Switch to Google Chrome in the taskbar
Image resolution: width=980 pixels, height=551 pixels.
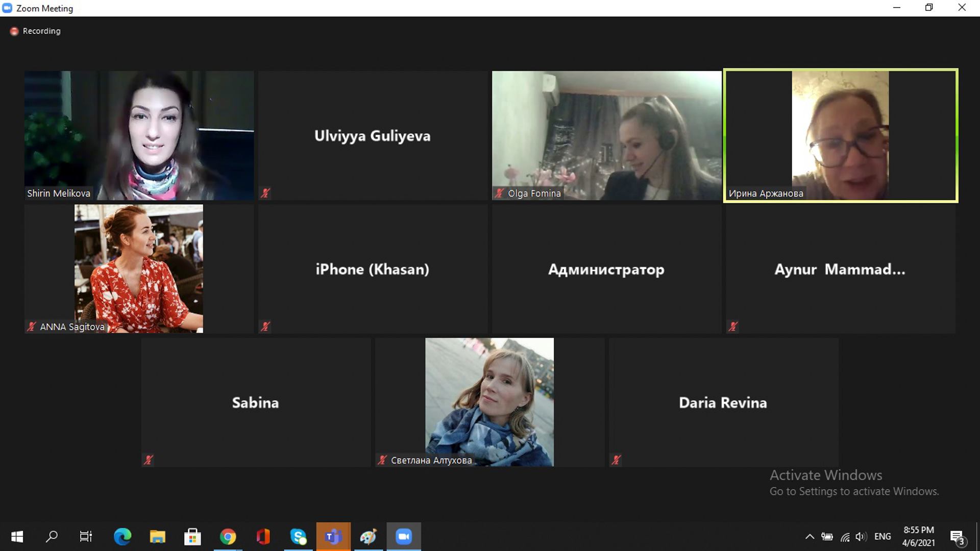228,537
